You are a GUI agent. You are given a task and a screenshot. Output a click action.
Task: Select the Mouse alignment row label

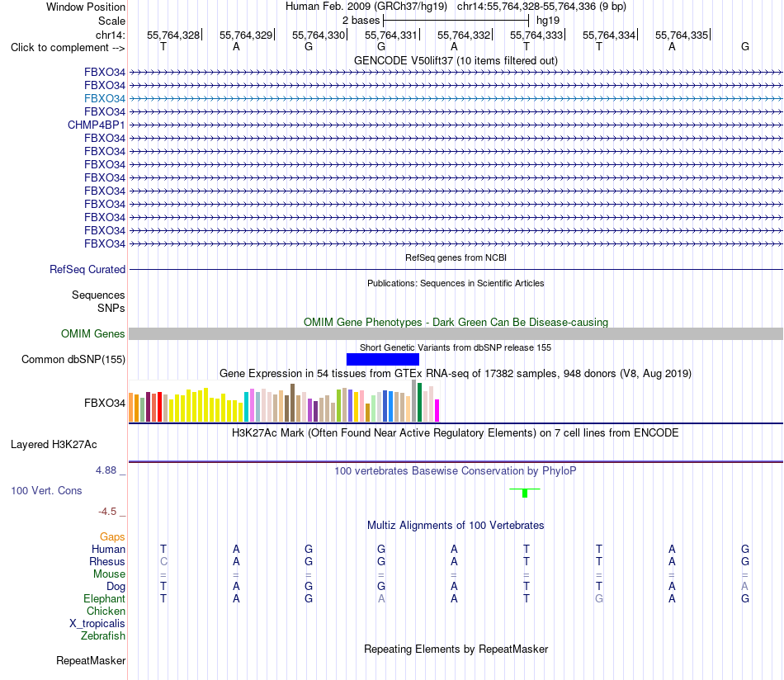coord(109,574)
